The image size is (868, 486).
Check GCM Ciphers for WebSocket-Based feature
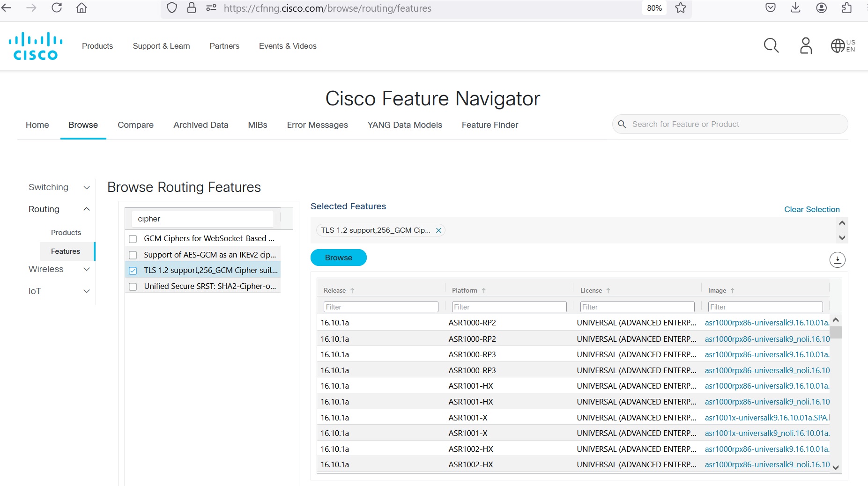click(133, 239)
